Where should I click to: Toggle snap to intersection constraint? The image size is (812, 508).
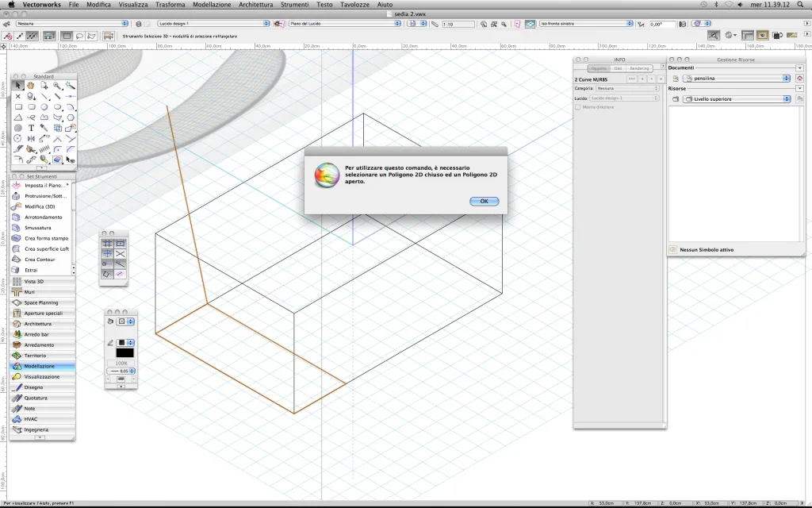121,253
